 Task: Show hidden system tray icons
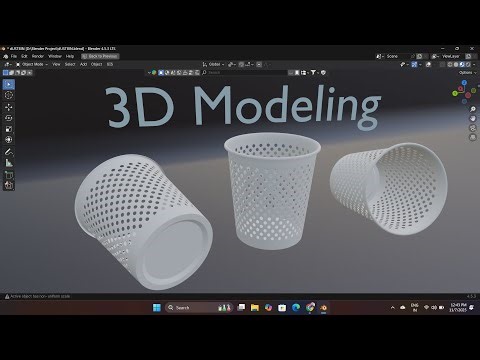[393, 307]
